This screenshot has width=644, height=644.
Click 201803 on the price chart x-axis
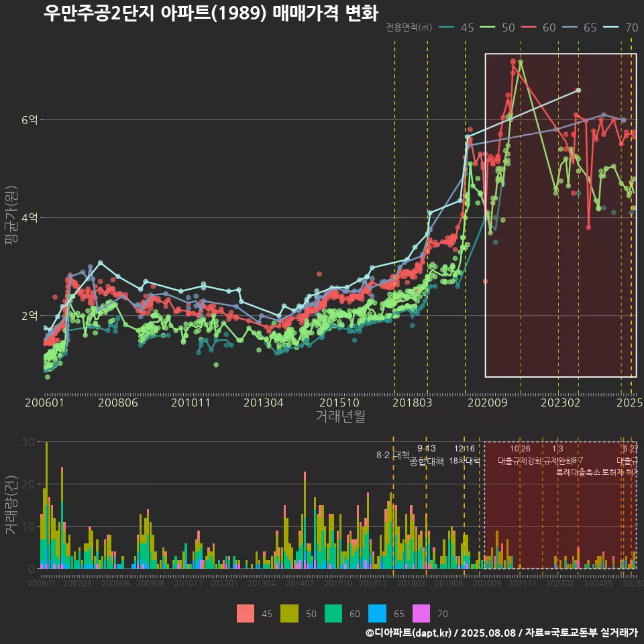click(413, 402)
